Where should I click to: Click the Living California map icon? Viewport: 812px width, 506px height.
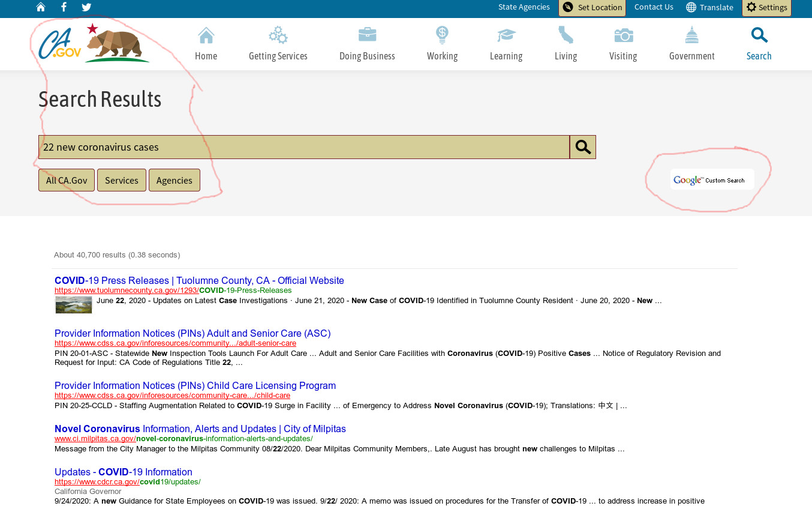[566, 35]
